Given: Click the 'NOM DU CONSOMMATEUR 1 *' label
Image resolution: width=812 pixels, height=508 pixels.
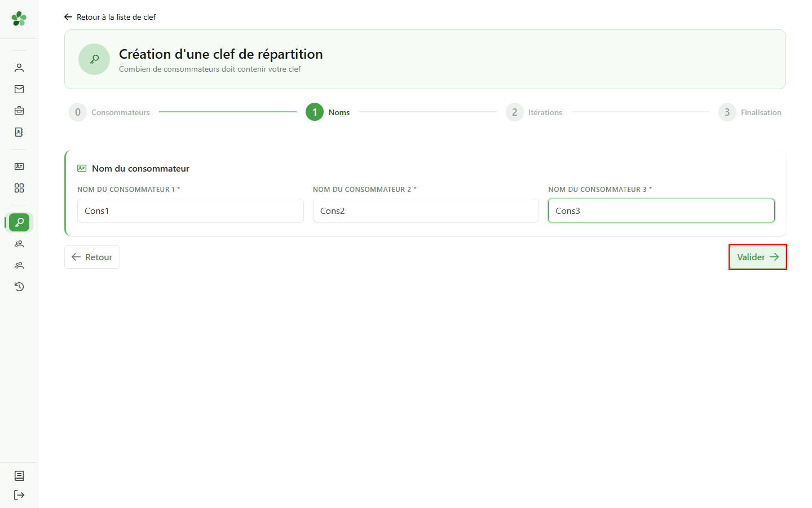Looking at the screenshot, I should point(129,190).
